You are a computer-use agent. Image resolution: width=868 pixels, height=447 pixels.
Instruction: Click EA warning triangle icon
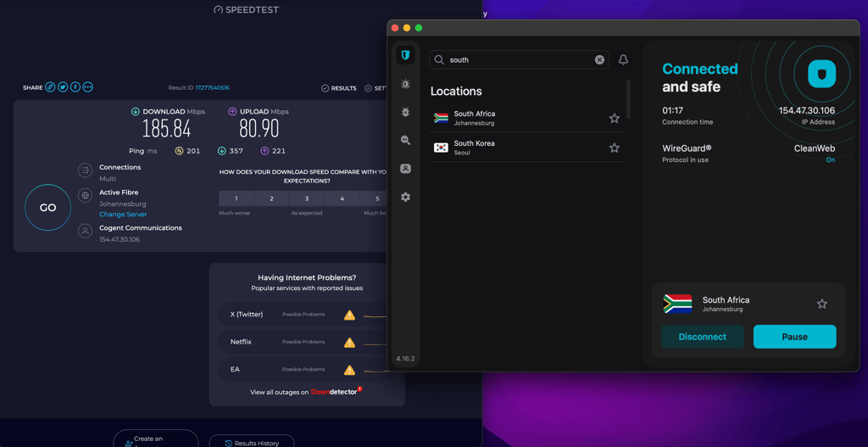349,370
